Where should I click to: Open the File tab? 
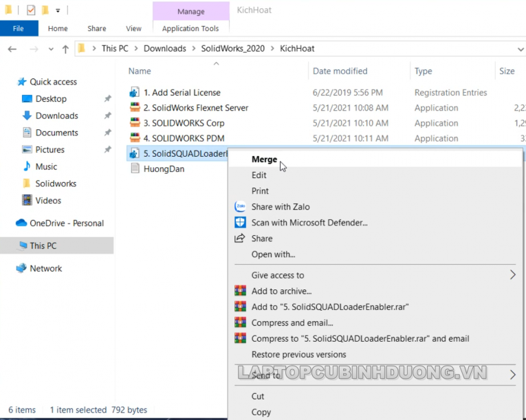pos(19,28)
